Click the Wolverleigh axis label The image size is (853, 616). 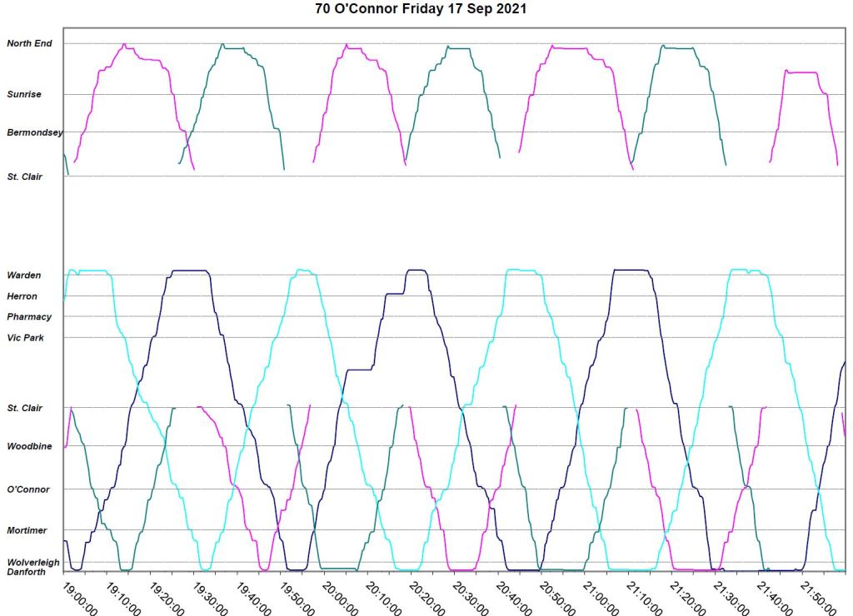33,563
